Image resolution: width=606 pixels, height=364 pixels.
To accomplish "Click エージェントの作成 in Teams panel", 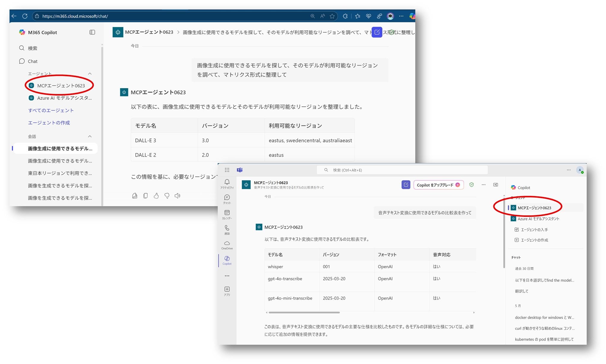I will tap(531, 240).
